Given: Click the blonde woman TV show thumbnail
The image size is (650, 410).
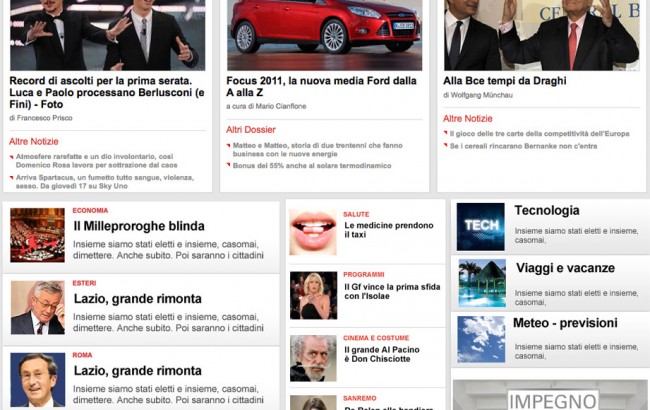Looking at the screenshot, I should tap(313, 296).
